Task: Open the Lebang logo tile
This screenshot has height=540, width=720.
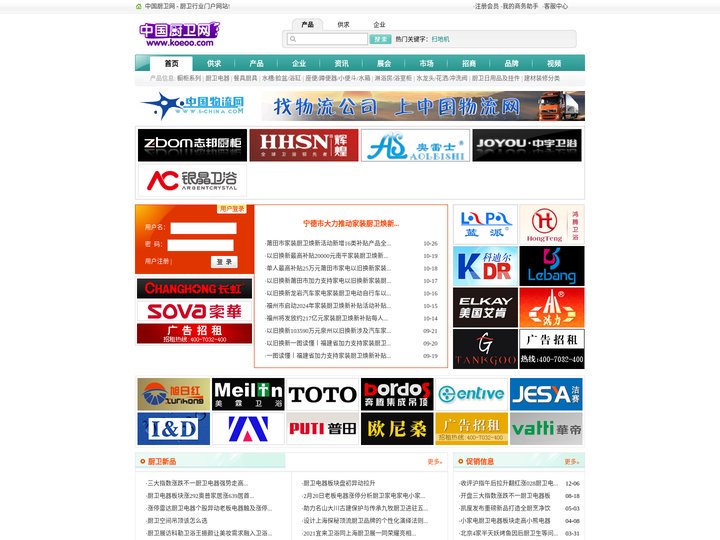Action: tap(552, 266)
